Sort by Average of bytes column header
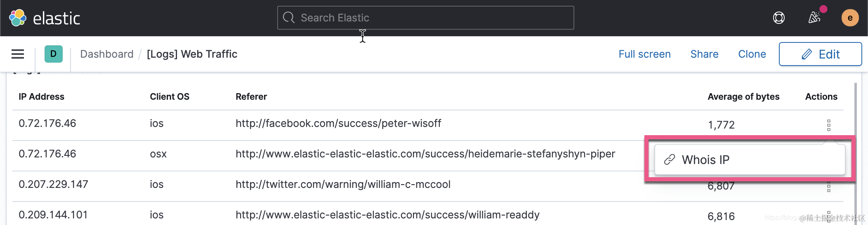Viewport: 868px width, 225px height. pos(743,96)
